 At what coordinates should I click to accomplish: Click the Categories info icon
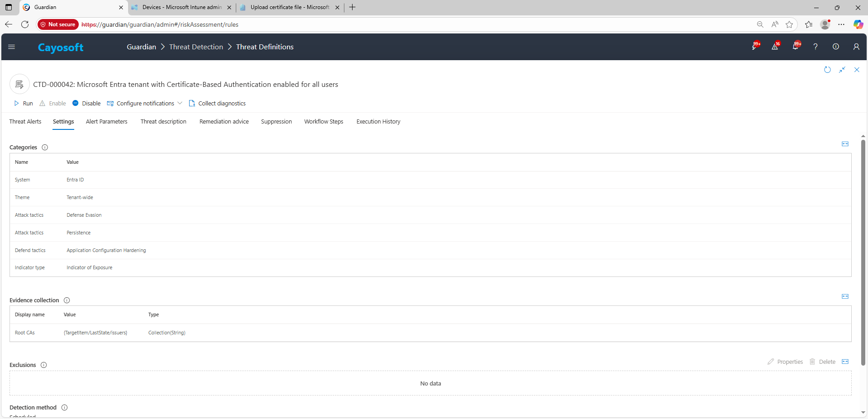[x=45, y=148]
